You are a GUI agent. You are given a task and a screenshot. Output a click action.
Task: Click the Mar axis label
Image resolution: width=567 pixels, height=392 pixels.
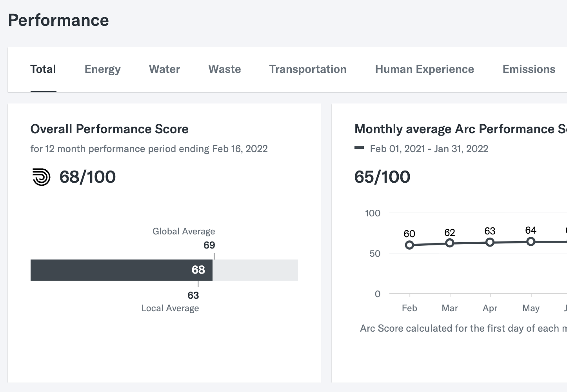[x=450, y=308]
